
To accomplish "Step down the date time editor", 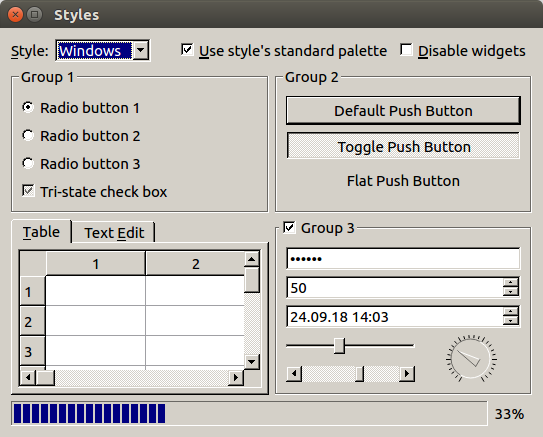I will click(x=511, y=321).
